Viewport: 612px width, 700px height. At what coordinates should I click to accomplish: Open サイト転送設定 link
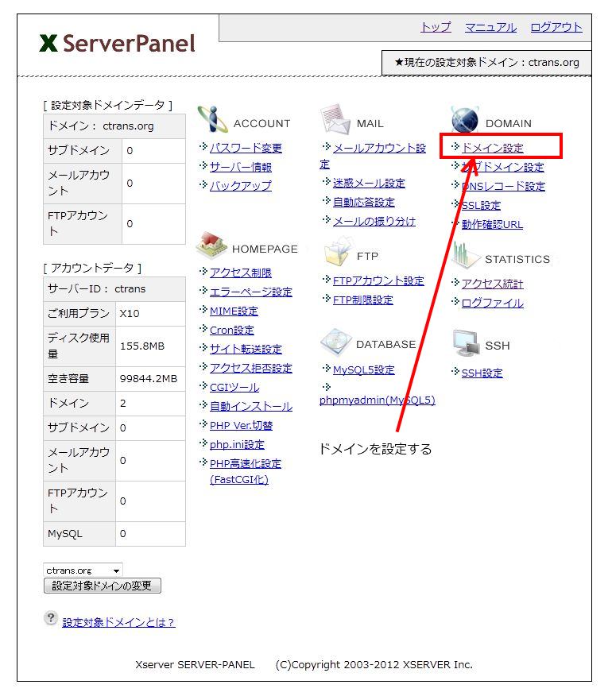[246, 349]
